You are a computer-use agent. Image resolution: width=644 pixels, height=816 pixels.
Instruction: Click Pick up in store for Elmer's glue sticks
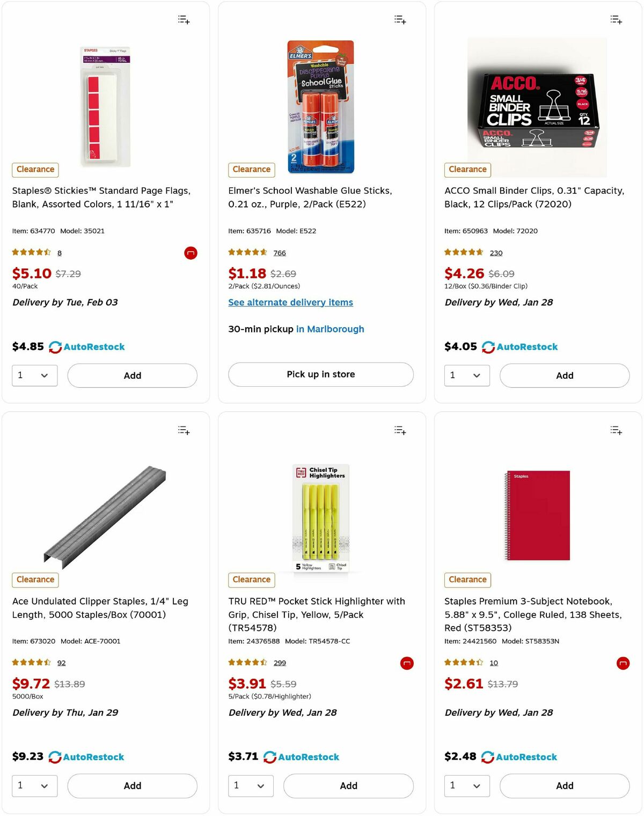[x=320, y=374]
